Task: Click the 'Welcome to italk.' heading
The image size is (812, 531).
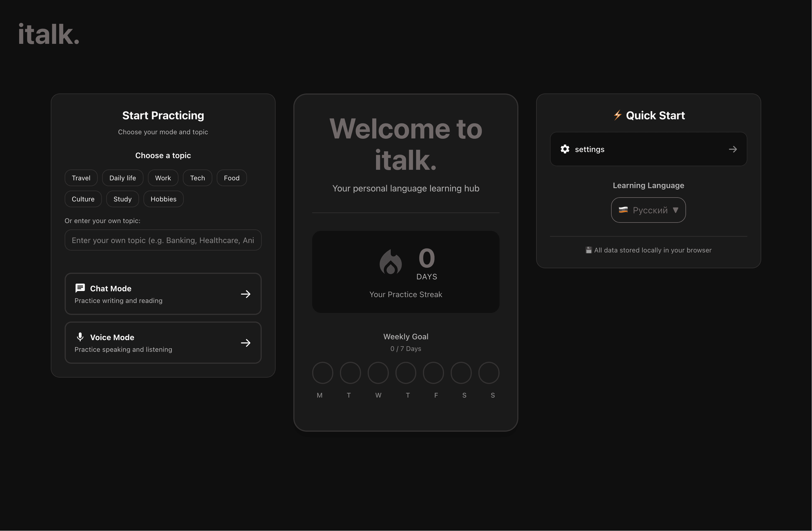Action: [406, 145]
